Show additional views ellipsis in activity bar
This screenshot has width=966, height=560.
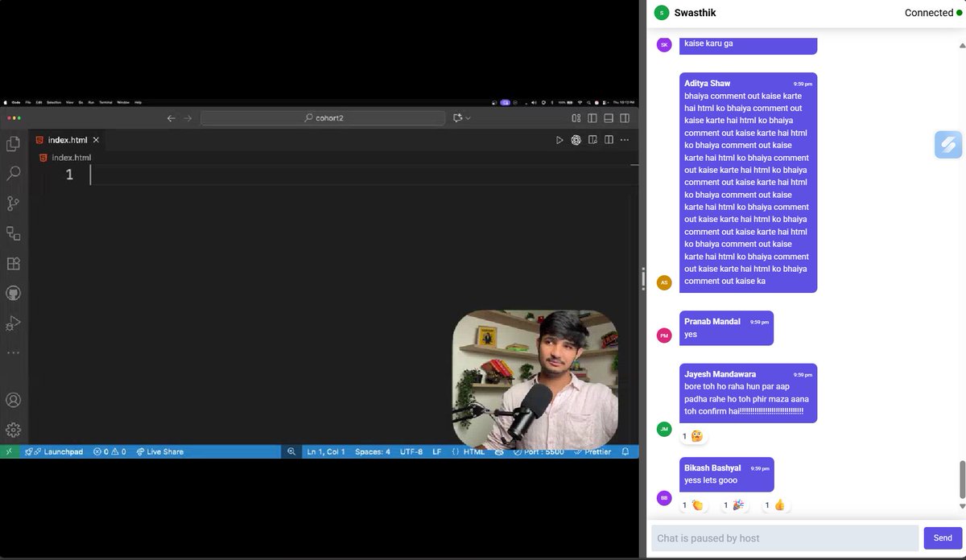pyautogui.click(x=13, y=352)
